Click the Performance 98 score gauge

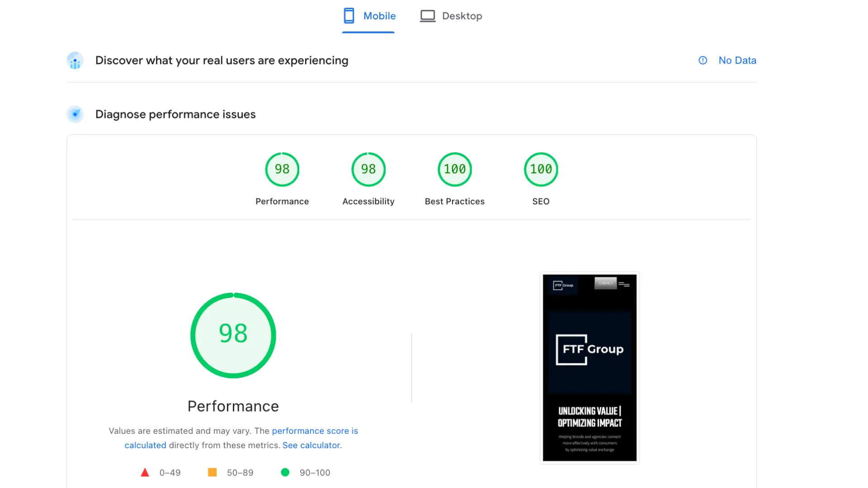(282, 169)
